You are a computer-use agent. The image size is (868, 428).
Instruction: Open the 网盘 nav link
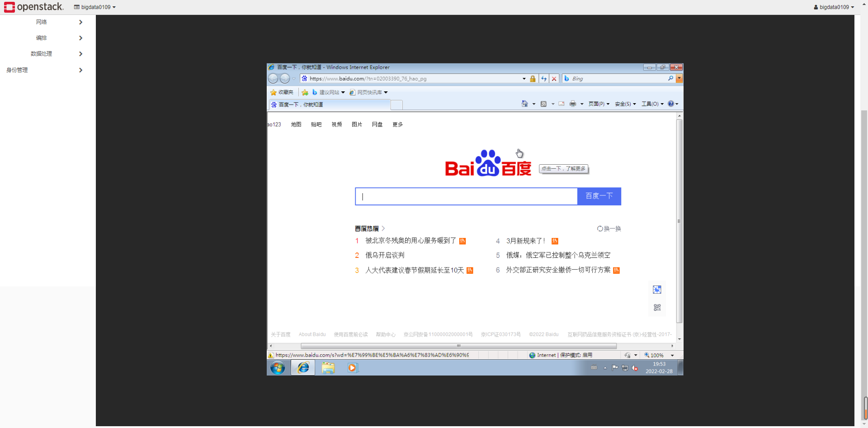(377, 124)
